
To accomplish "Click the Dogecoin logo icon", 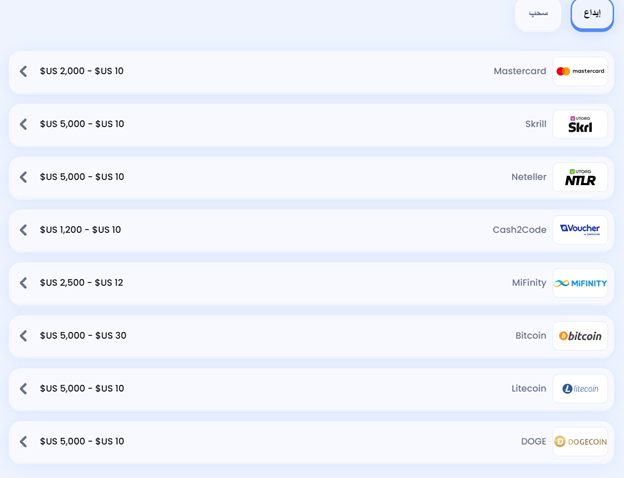I will click(x=580, y=442).
